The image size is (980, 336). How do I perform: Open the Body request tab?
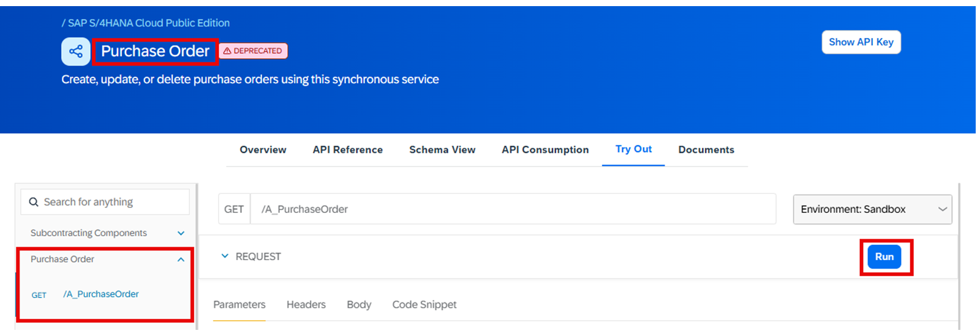[359, 304]
